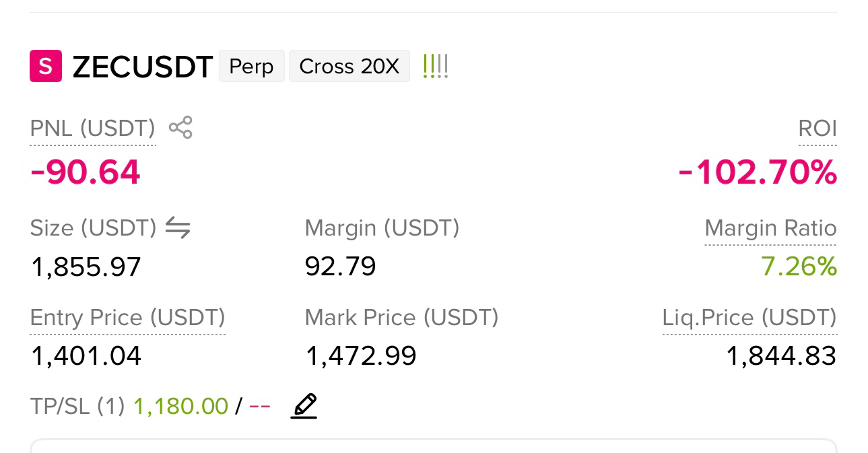
Task: Click the pink S short-side badge
Action: pos(46,66)
